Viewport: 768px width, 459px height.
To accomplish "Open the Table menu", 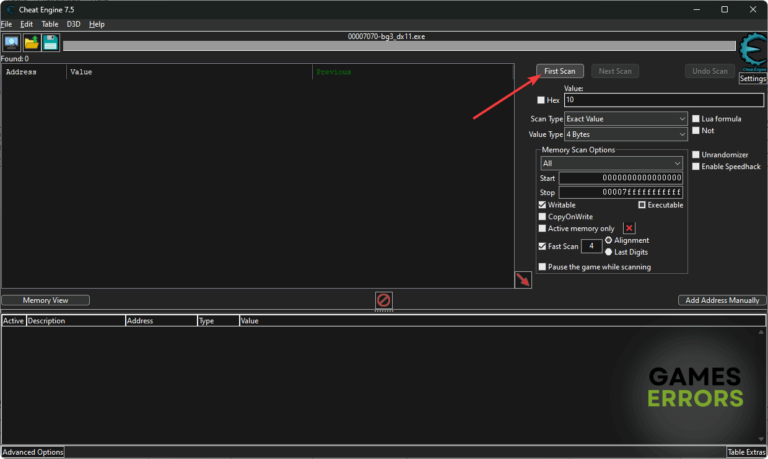I will tap(49, 23).
